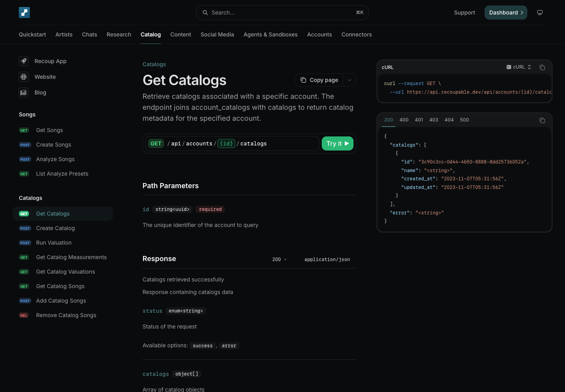The image size is (565, 392).
Task: Click the Catalogs breadcrumb link
Action: [154, 64]
